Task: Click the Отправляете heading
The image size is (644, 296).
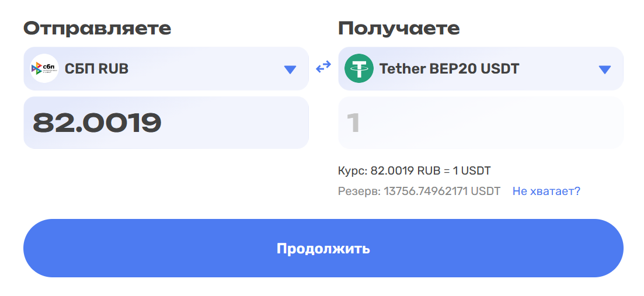Action: pyautogui.click(x=97, y=29)
